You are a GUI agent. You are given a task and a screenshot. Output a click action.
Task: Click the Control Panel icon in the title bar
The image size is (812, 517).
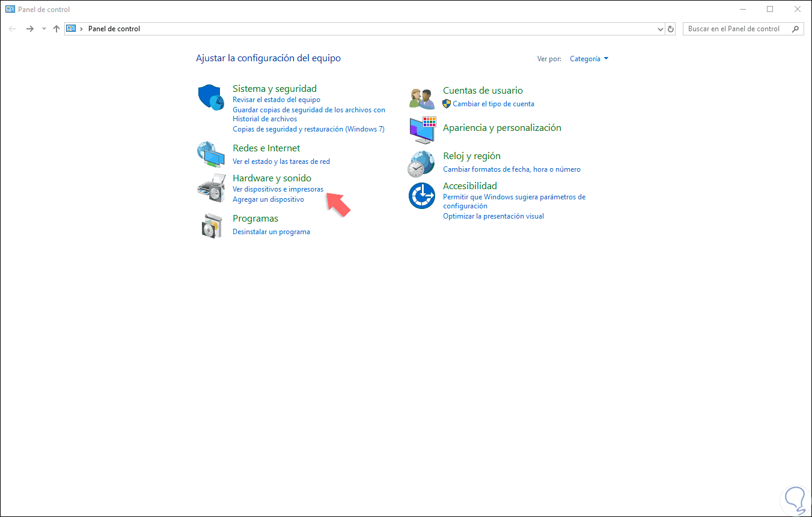point(10,9)
